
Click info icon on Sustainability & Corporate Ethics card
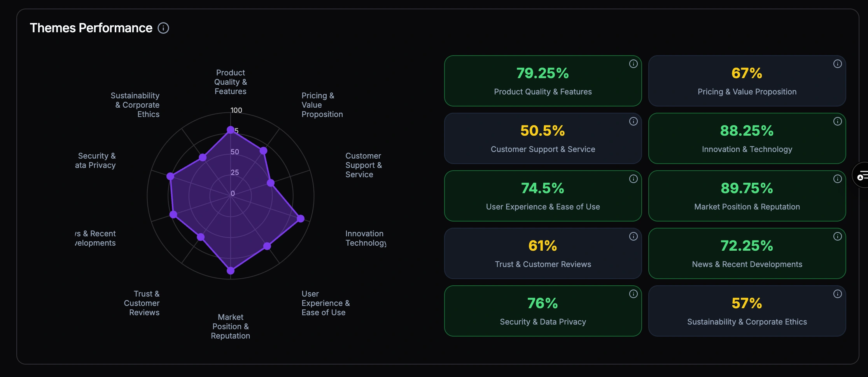pyautogui.click(x=838, y=294)
